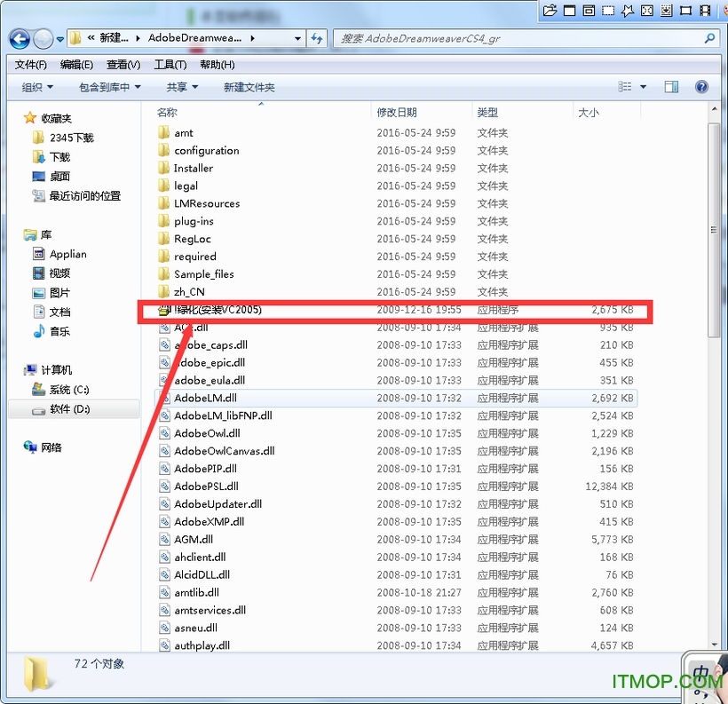Viewport: 728px width, 704px height.
Task: Click the scrollbar up arrow
Action: pos(714,109)
